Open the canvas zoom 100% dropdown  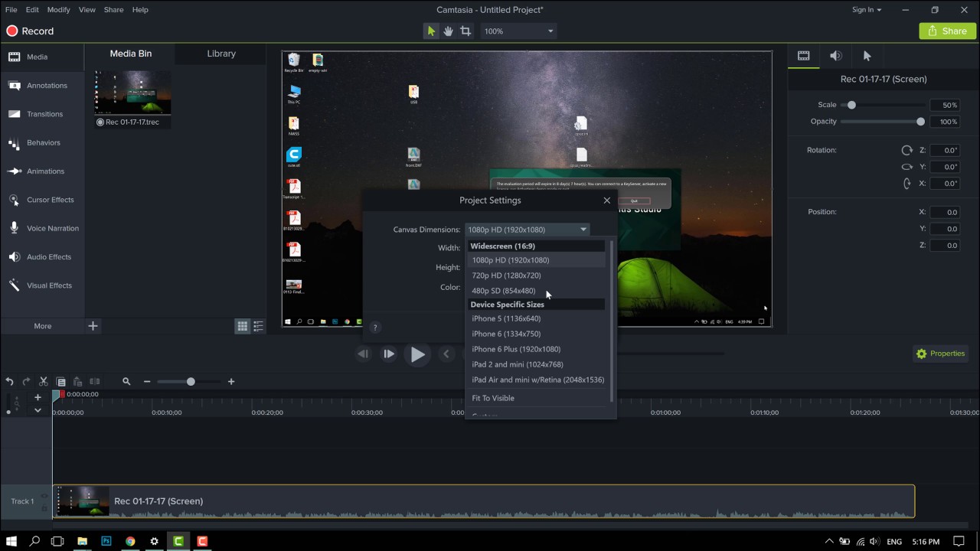518,31
